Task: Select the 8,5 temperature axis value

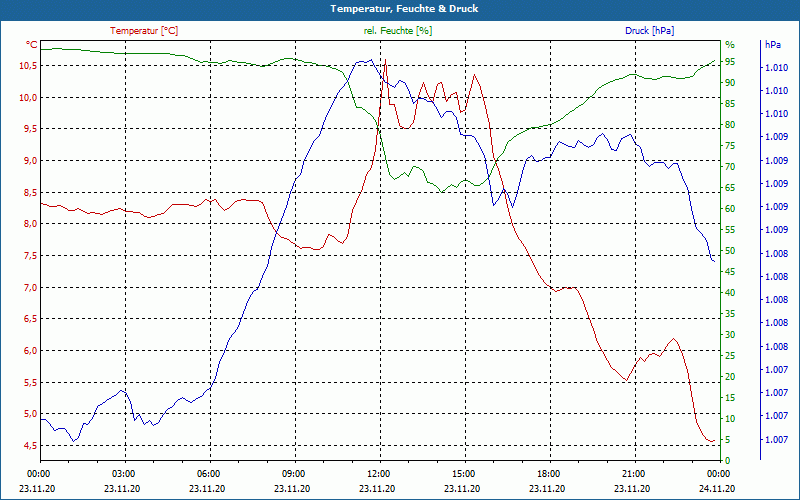Action: [30, 192]
